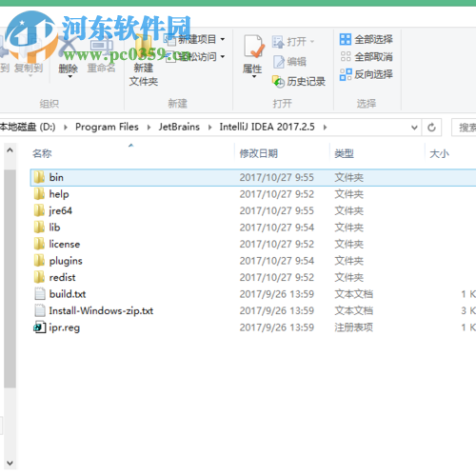Screen dimensions: 476x476
Task: Select the jre64 folder name
Action: tap(61, 210)
